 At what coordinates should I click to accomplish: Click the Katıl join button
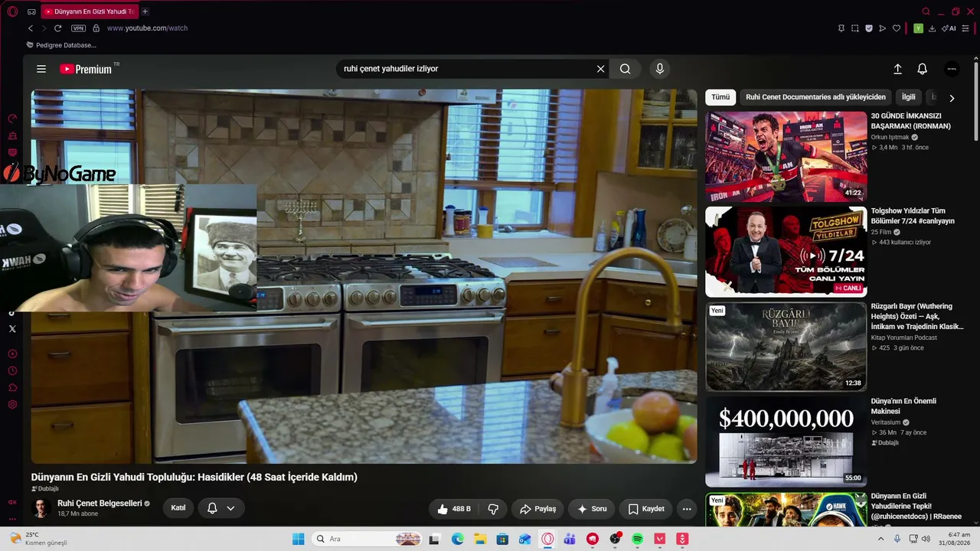click(x=178, y=508)
